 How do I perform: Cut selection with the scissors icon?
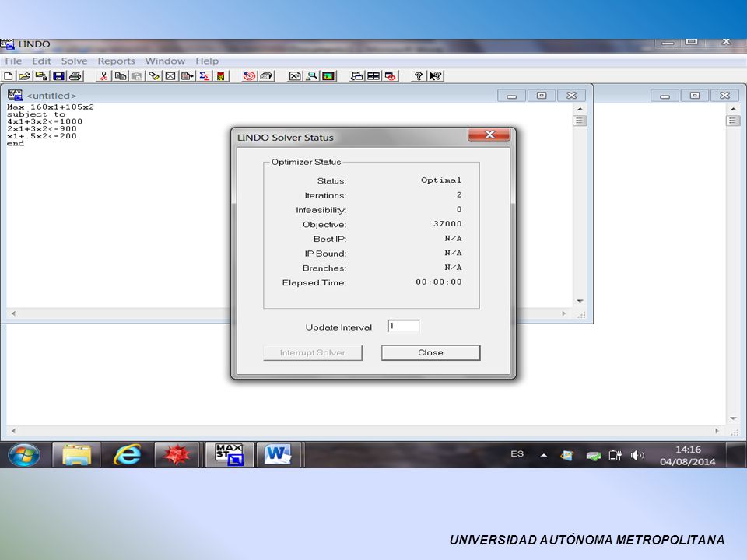coord(103,76)
